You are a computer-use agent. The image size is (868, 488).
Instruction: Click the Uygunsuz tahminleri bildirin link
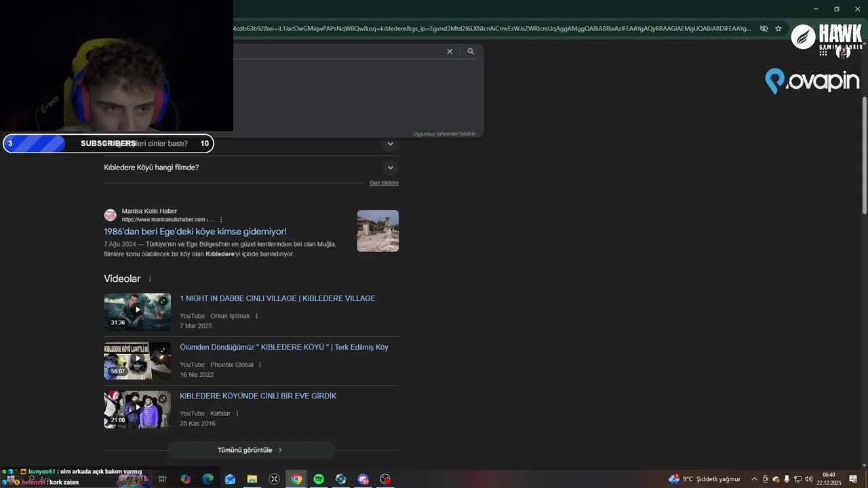coord(444,134)
